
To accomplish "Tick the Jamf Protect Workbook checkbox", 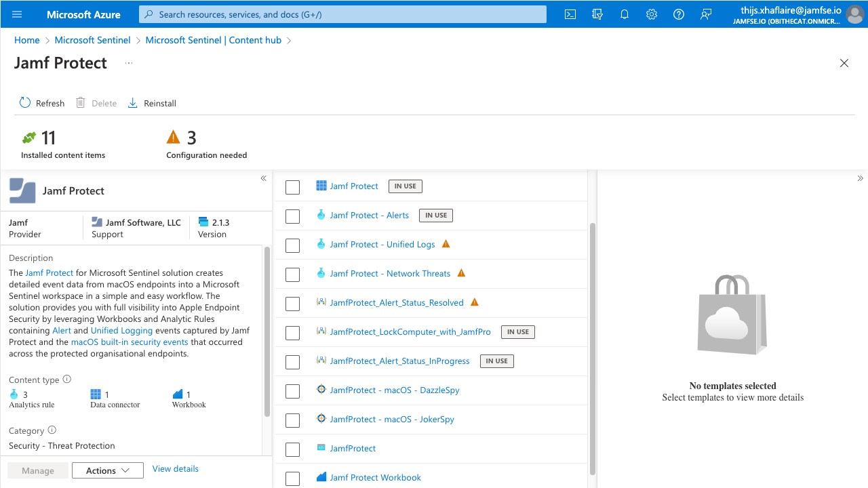I will click(x=292, y=479).
